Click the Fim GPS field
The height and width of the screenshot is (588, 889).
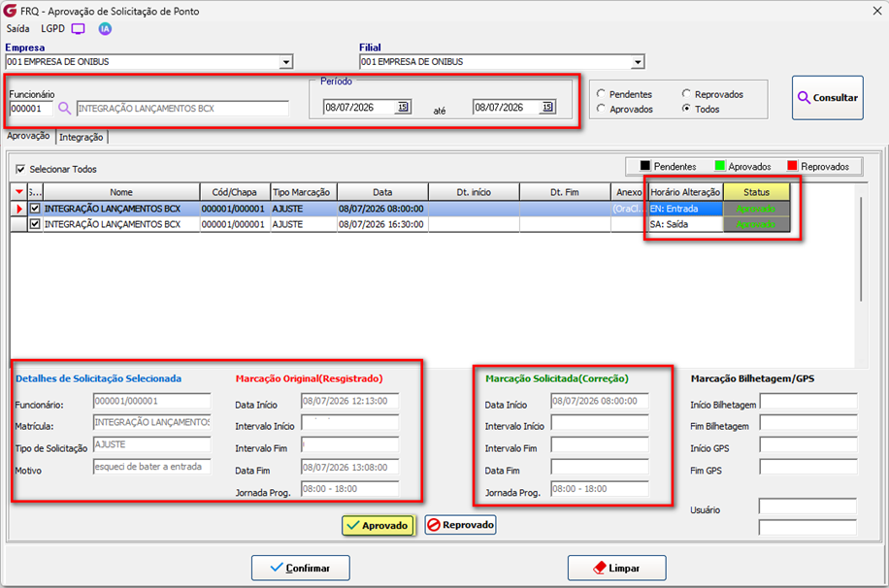pyautogui.click(x=808, y=468)
